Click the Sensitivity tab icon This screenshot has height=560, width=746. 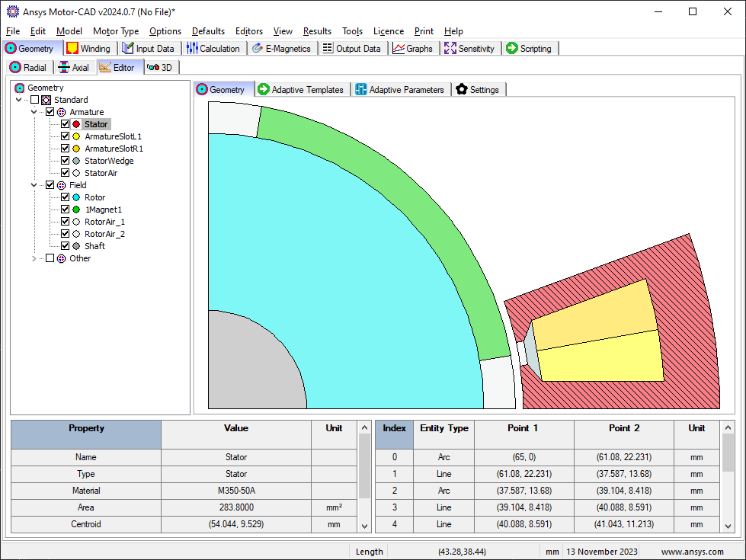[450, 49]
